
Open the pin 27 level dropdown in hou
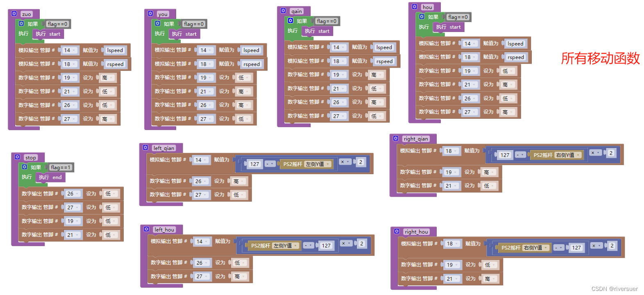(x=508, y=112)
